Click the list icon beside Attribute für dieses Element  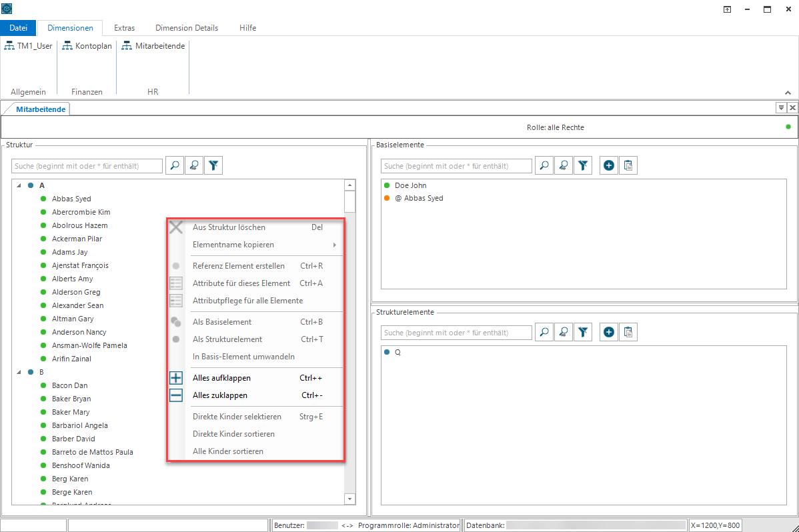click(176, 283)
